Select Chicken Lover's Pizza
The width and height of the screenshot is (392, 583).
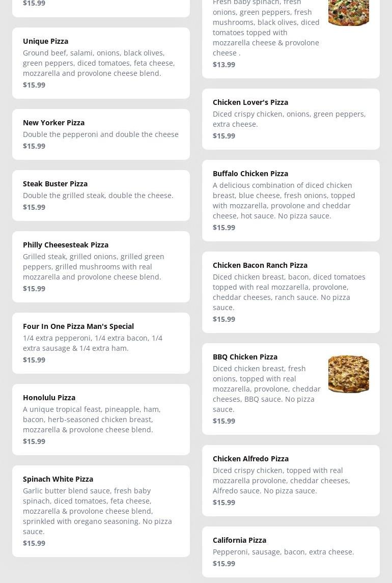tap(291, 119)
